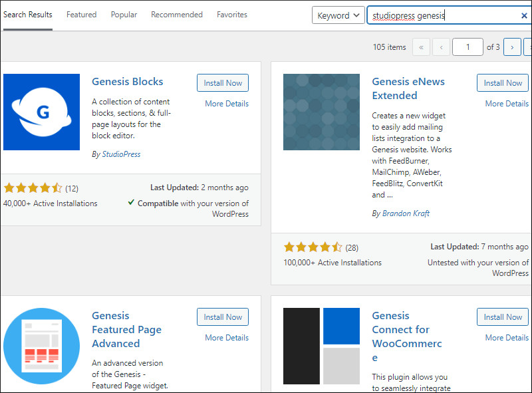This screenshot has height=393, width=532.
Task: Open the Brandon Kraft author link
Action: 406,213
